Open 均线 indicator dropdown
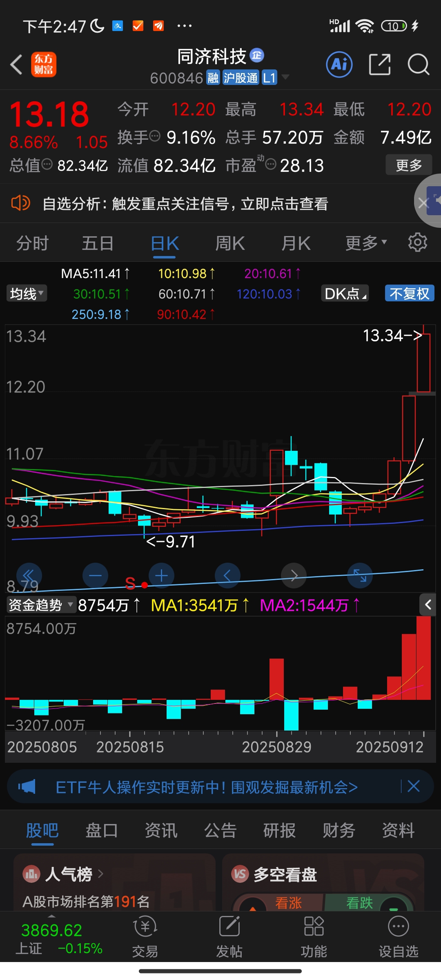 pos(27,294)
